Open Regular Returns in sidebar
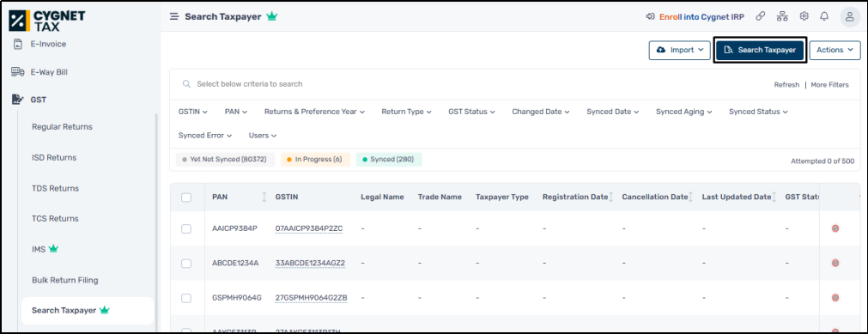The height and width of the screenshot is (334, 868). 62,127
